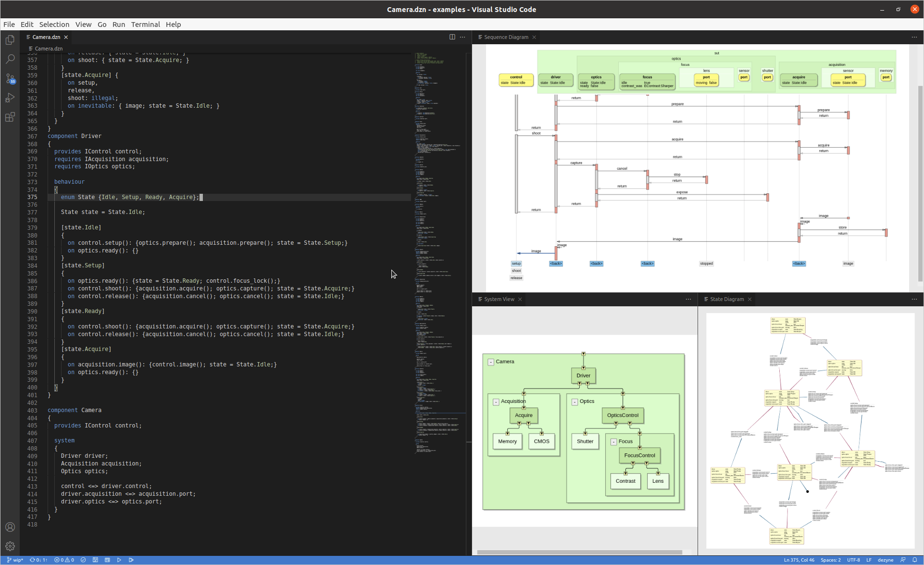This screenshot has width=924, height=565.
Task: Click Camera.dzn in the breadcrumb
Action: click(x=49, y=49)
